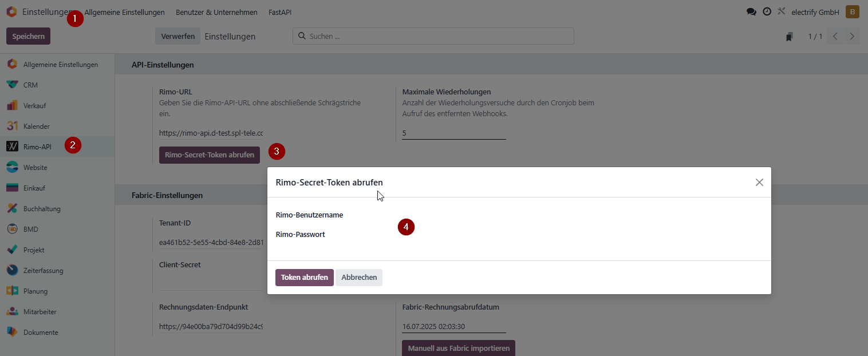Click the Rimo-URL input field
The image size is (868, 356).
pyautogui.click(x=211, y=133)
